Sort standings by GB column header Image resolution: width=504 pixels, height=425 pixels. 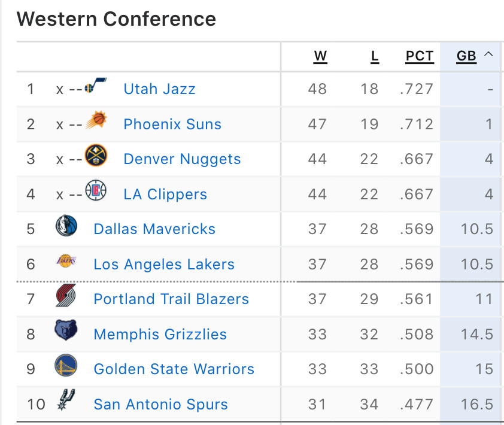click(466, 56)
